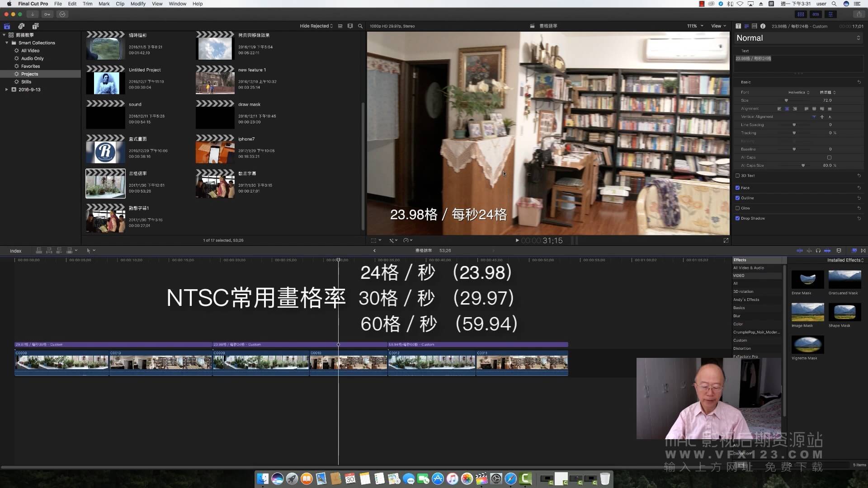Expand the 2016-9-13 event triangle
The width and height of the screenshot is (868, 488).
pyautogui.click(x=6, y=90)
